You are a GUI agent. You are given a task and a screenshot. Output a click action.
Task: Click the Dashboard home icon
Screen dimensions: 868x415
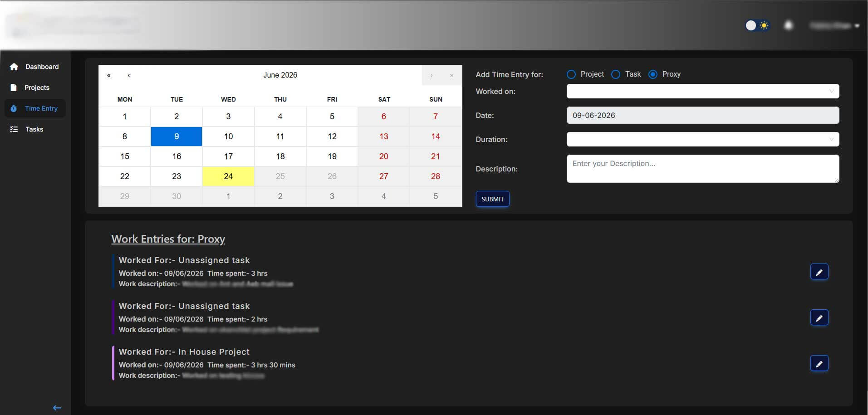pos(14,67)
